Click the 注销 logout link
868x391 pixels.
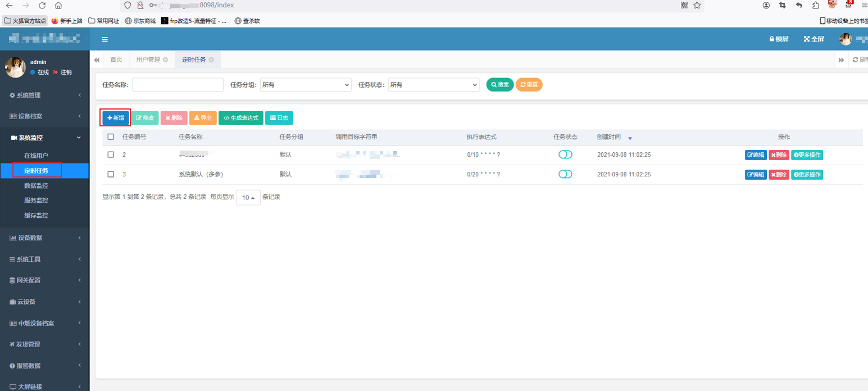click(62, 72)
